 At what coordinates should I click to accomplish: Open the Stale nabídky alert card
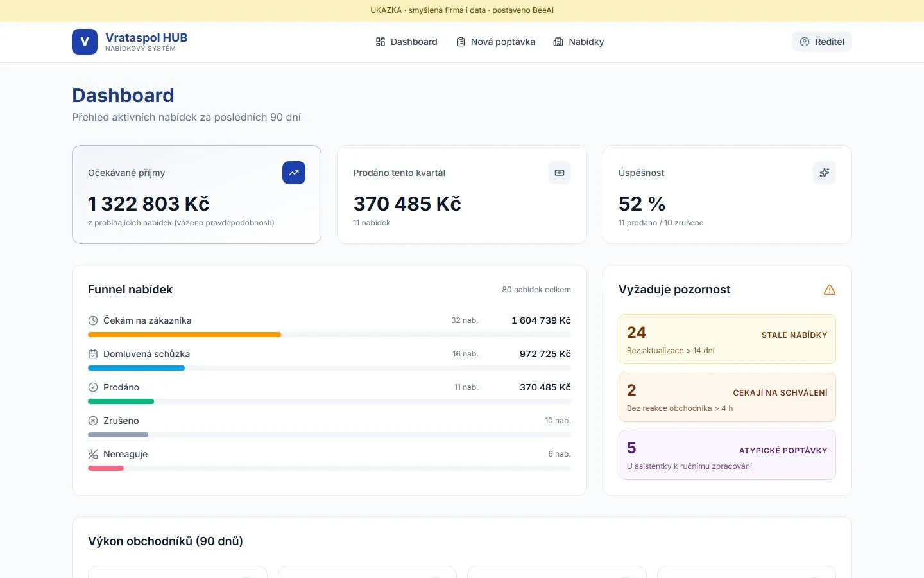point(727,339)
